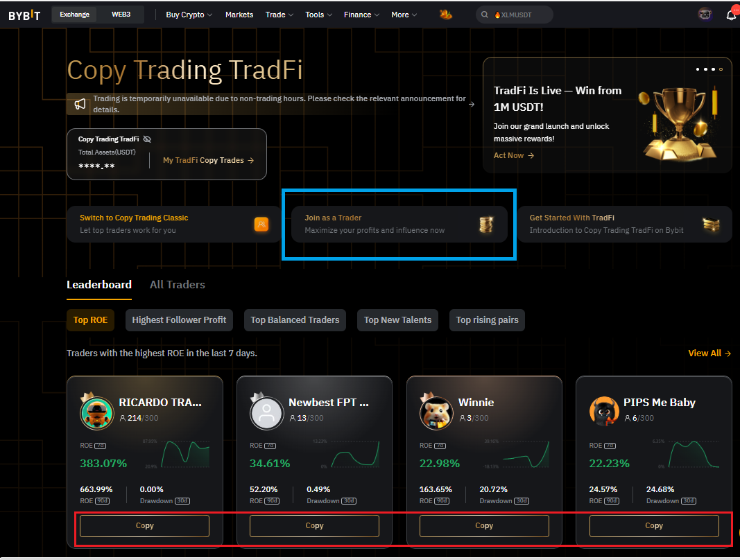
Task: Open Get Started With TradFi card
Action: coord(624,224)
